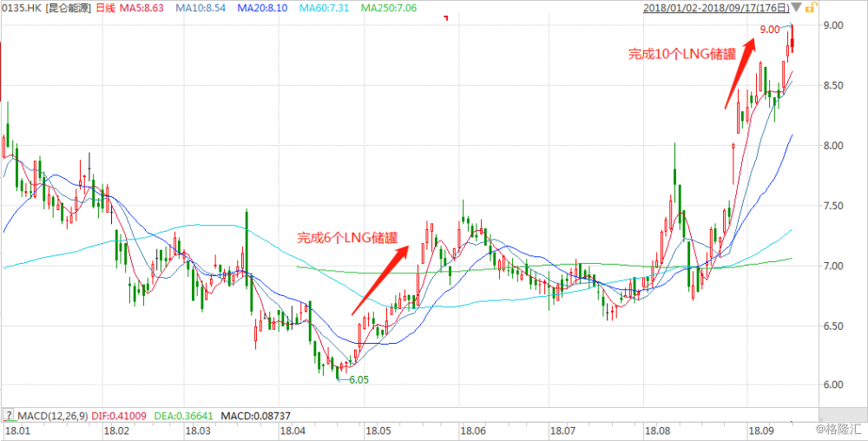Click the 9.00 high price marker
Viewport: 868px width, 441px height.
pyautogui.click(x=769, y=30)
